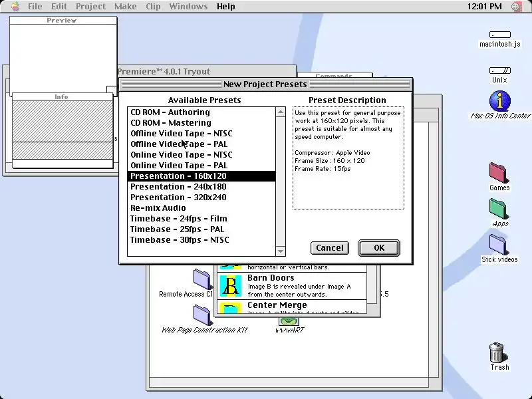Select Presentation - 320x240 preset

pyautogui.click(x=201, y=198)
